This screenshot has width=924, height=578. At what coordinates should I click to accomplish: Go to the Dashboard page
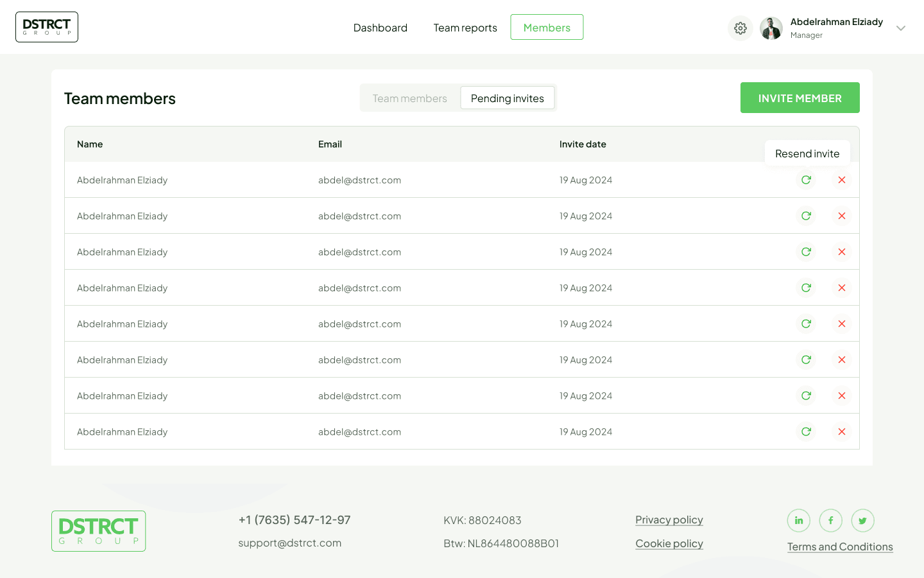point(380,28)
